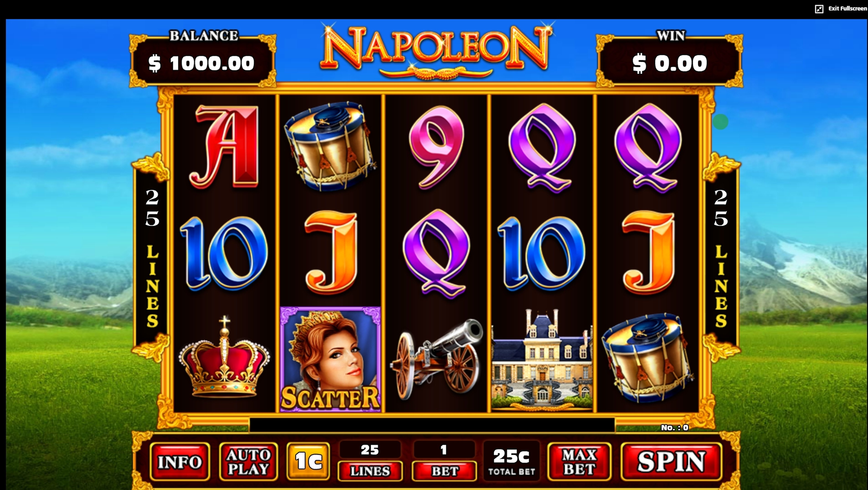Viewport: 868px width, 490px height.
Task: Click the exit fullscreen icon
Action: 819,9
